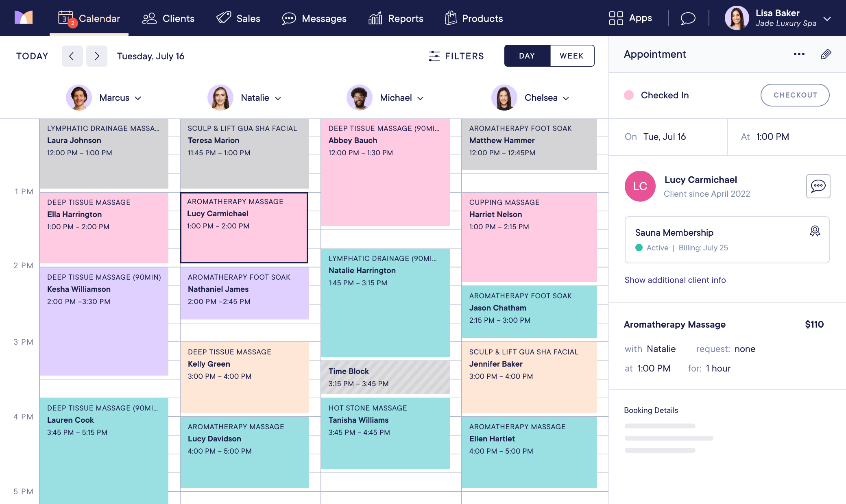Edit the appointment via the pencil icon

[826, 54]
